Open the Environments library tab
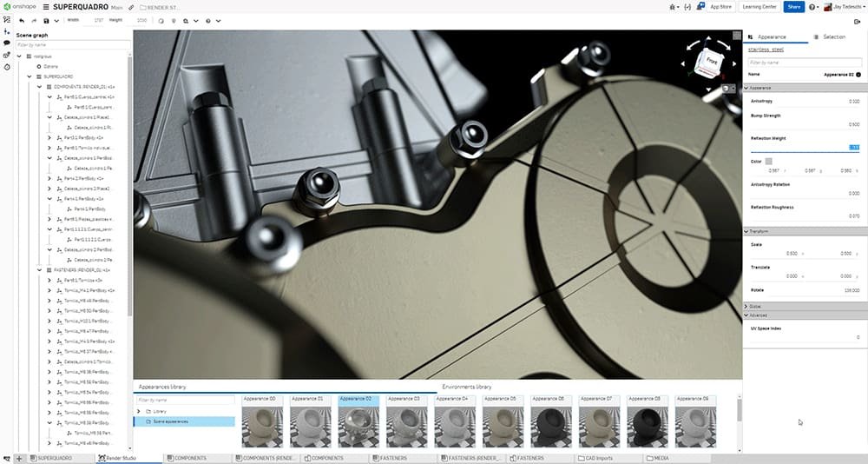868x464 pixels. [x=467, y=386]
